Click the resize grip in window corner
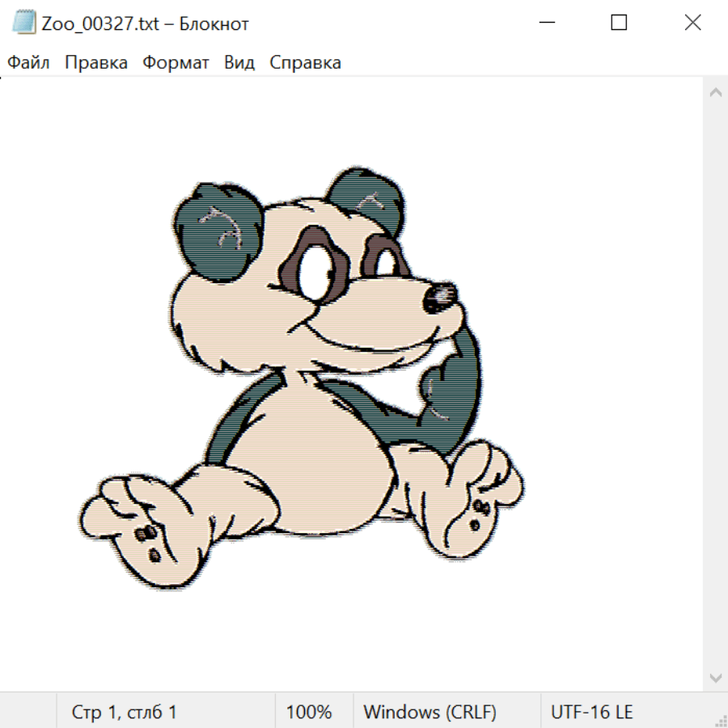The image size is (728, 728). pyautogui.click(x=720, y=720)
